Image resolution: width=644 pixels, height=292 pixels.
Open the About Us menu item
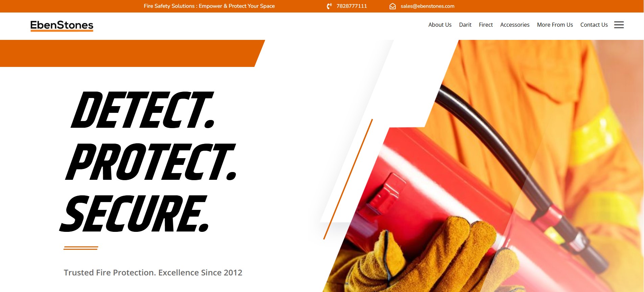pos(440,25)
